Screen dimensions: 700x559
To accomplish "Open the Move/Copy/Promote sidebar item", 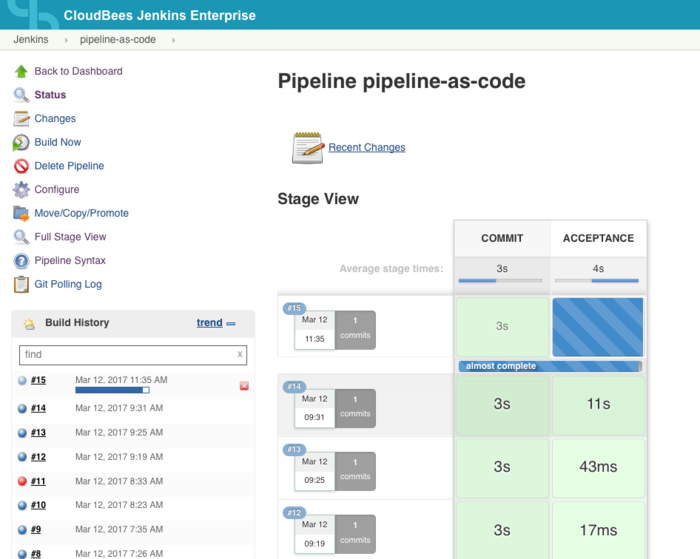I will (x=81, y=213).
